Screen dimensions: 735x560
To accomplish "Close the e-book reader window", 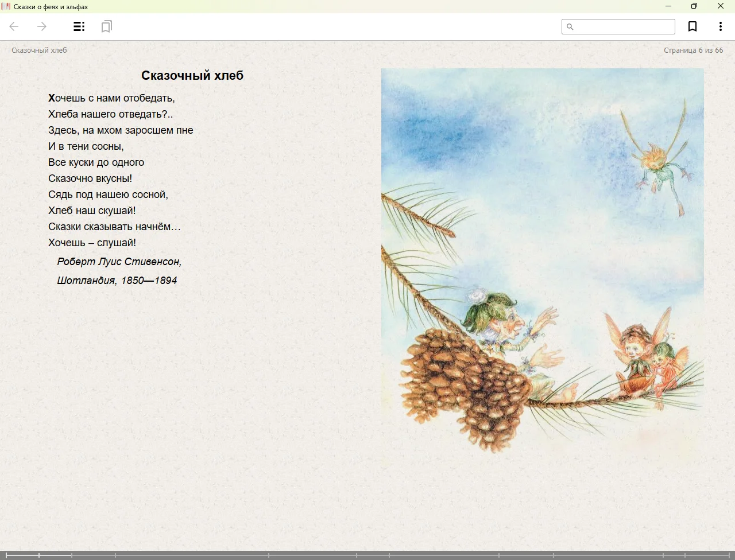I will pos(721,6).
